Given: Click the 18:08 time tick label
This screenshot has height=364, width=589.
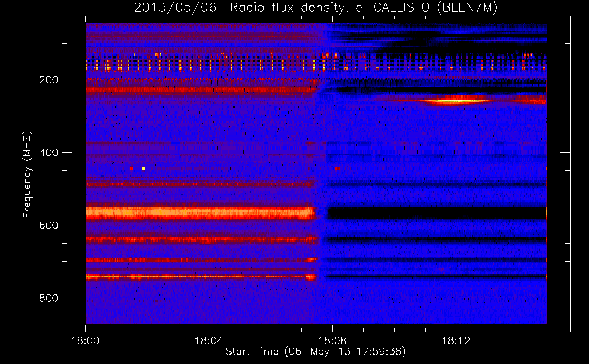Looking at the screenshot, I should (x=332, y=341).
